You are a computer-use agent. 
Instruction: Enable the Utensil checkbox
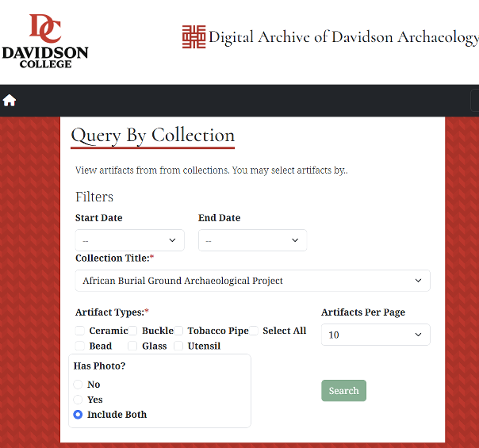point(179,346)
